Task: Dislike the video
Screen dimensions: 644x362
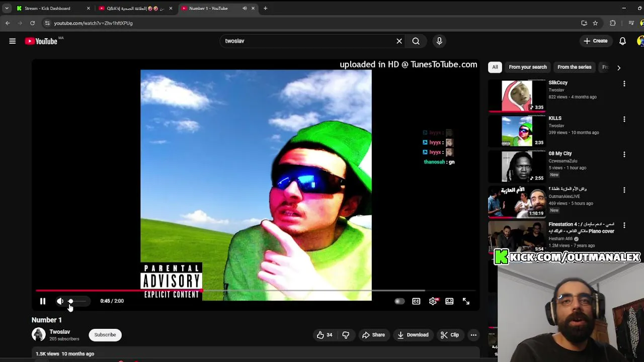Action: coord(346,335)
